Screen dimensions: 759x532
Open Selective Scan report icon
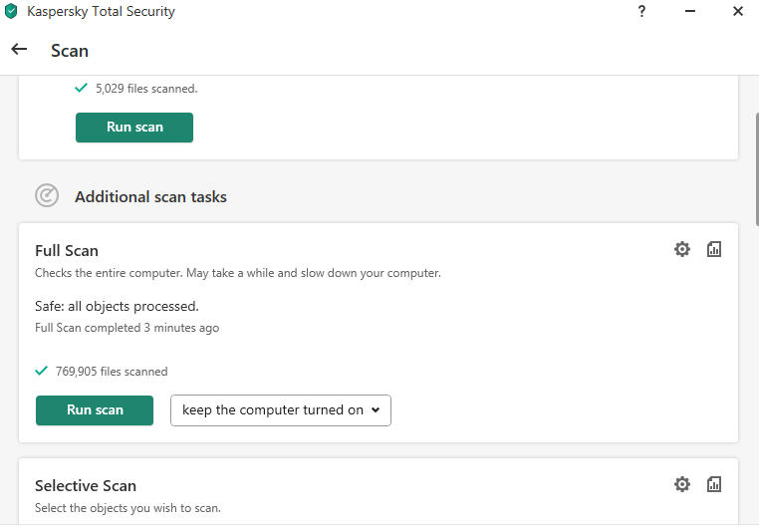[x=714, y=484]
